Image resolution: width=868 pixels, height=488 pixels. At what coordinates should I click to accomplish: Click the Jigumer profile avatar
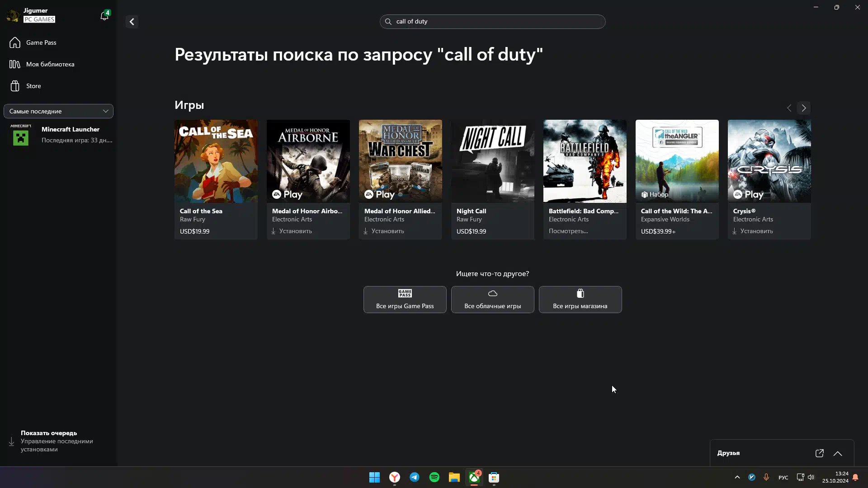pyautogui.click(x=13, y=15)
